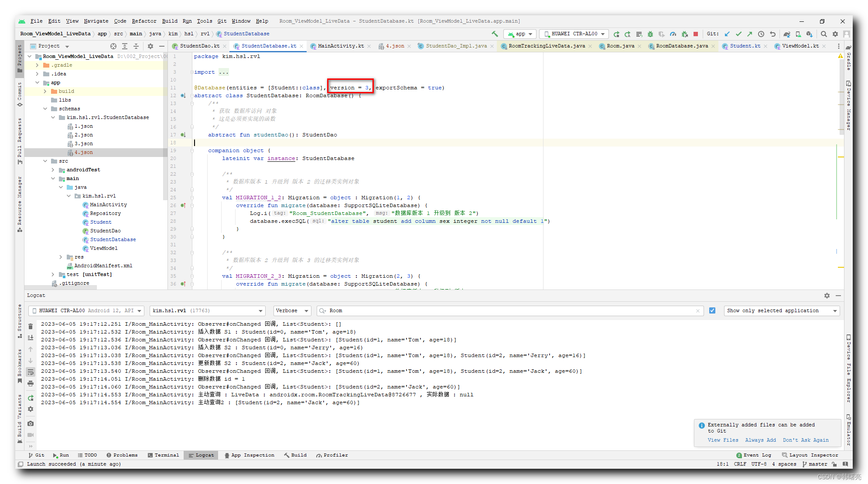Open Logcat panel settings gear
Viewport: 868px width, 484px height.
click(827, 296)
